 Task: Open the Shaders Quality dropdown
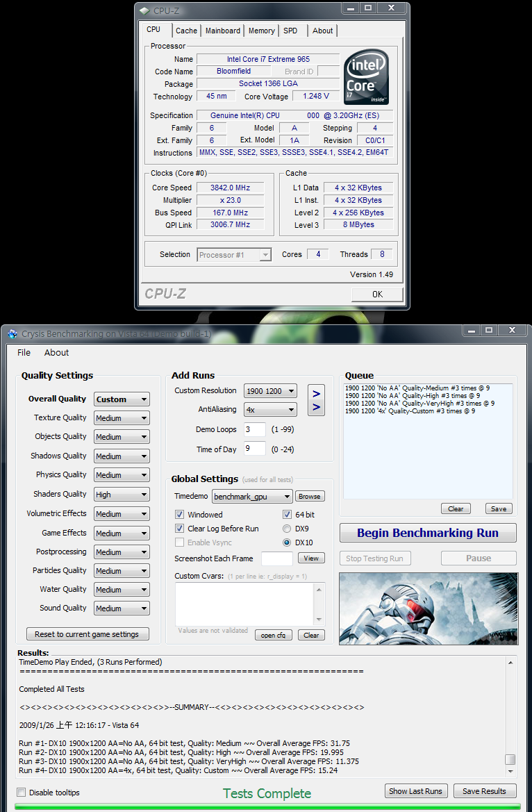122,495
